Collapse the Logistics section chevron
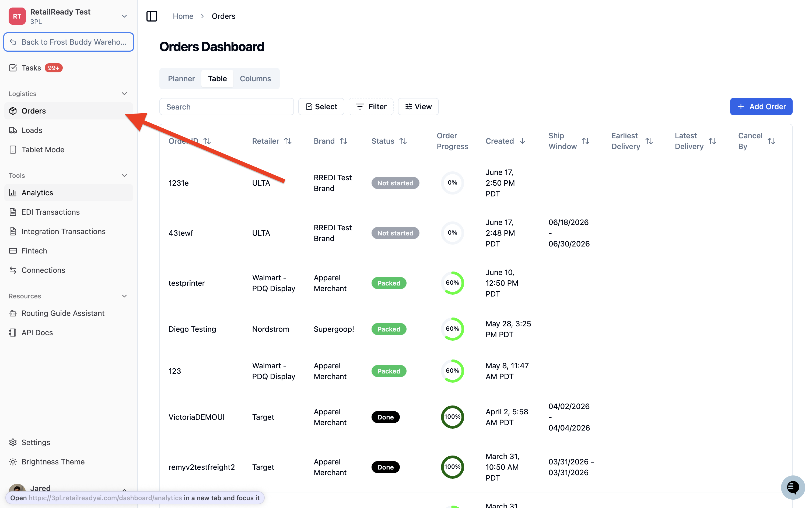The width and height of the screenshot is (812, 508). tap(124, 94)
